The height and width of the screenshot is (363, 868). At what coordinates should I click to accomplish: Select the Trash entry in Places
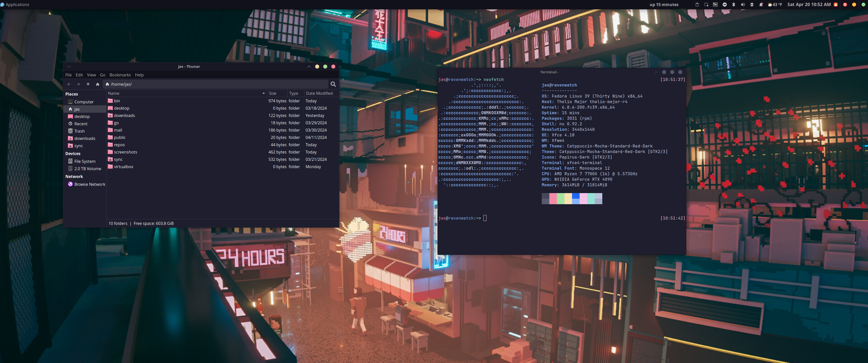tap(79, 131)
